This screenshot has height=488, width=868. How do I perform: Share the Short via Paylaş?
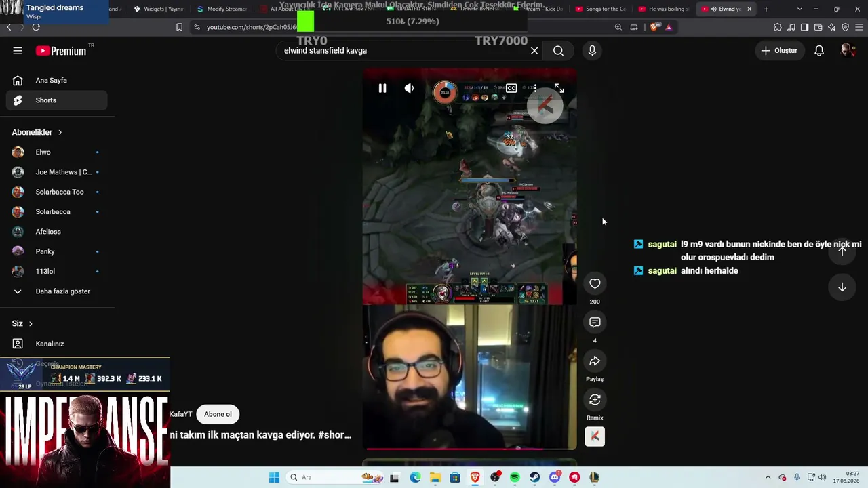[x=595, y=361]
